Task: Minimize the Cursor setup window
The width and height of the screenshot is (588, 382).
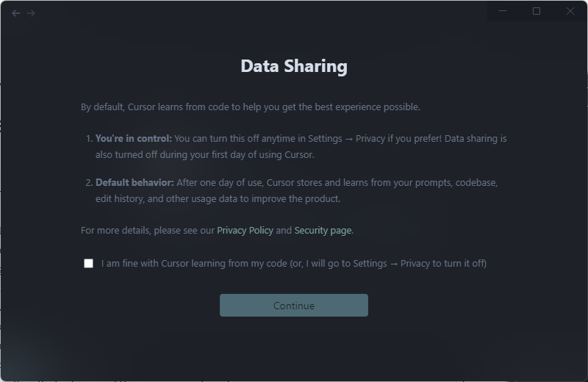Action: tap(503, 11)
